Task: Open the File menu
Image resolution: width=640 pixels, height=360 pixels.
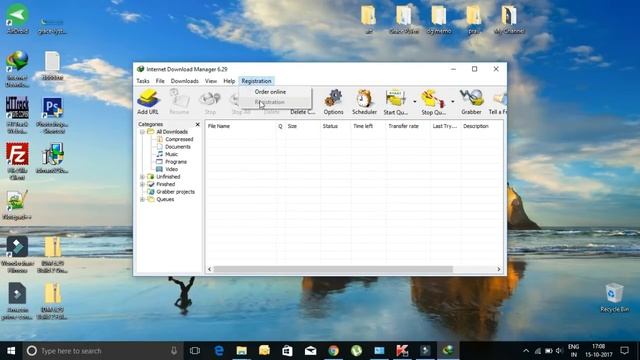Action: pyautogui.click(x=160, y=81)
